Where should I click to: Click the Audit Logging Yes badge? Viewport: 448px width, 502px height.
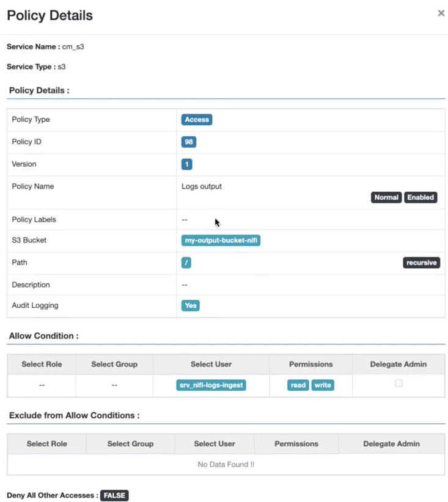191,305
